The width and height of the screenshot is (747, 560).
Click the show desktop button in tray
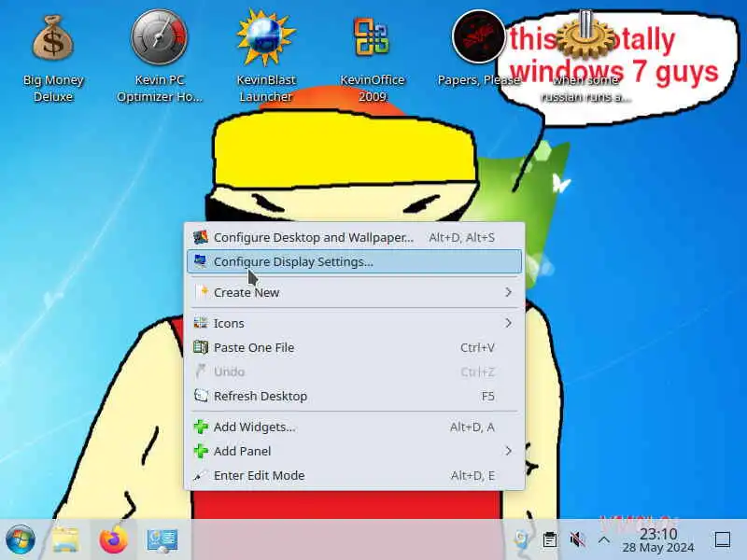pos(723,540)
